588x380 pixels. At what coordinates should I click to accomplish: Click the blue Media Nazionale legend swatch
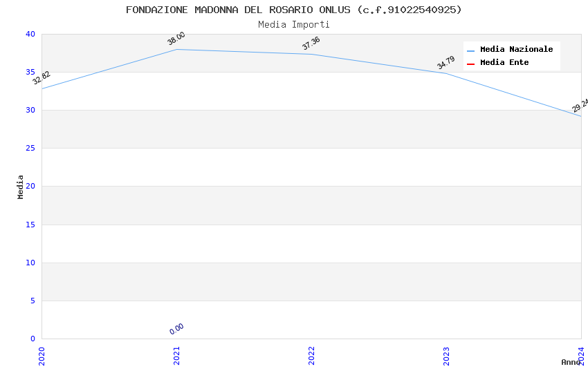[470, 50]
